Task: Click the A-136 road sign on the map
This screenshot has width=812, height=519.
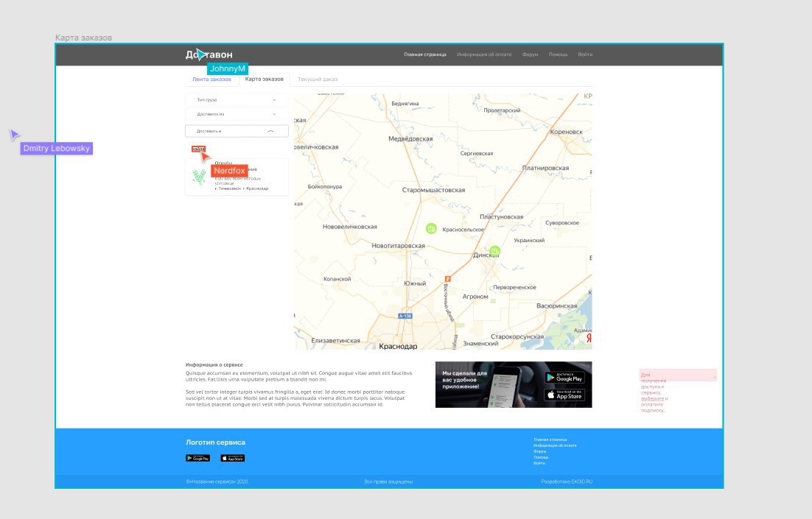Action: pyautogui.click(x=405, y=316)
